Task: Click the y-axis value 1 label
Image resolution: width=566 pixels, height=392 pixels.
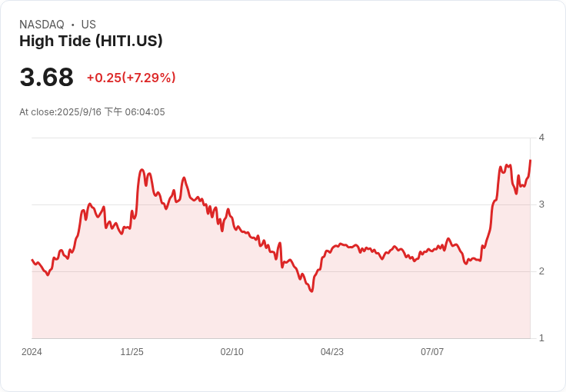Action: click(541, 338)
